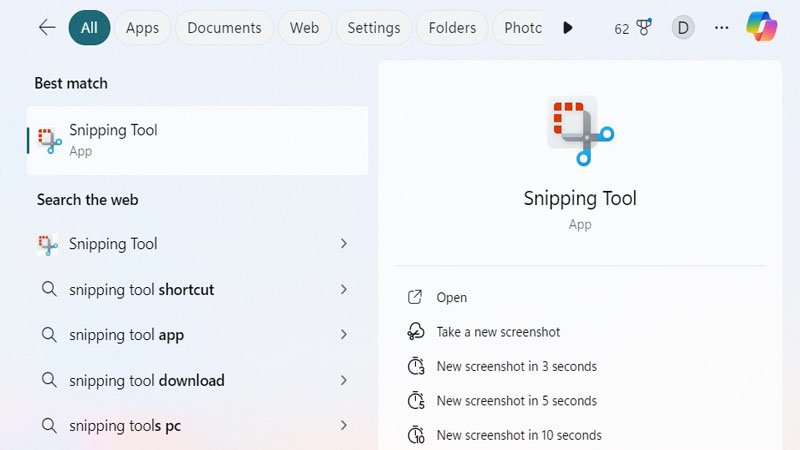The width and height of the screenshot is (800, 450).
Task: Click the 62 rewards points count
Action: click(621, 29)
